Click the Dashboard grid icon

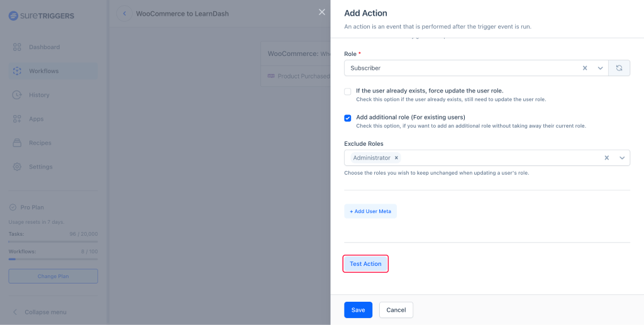(x=17, y=47)
